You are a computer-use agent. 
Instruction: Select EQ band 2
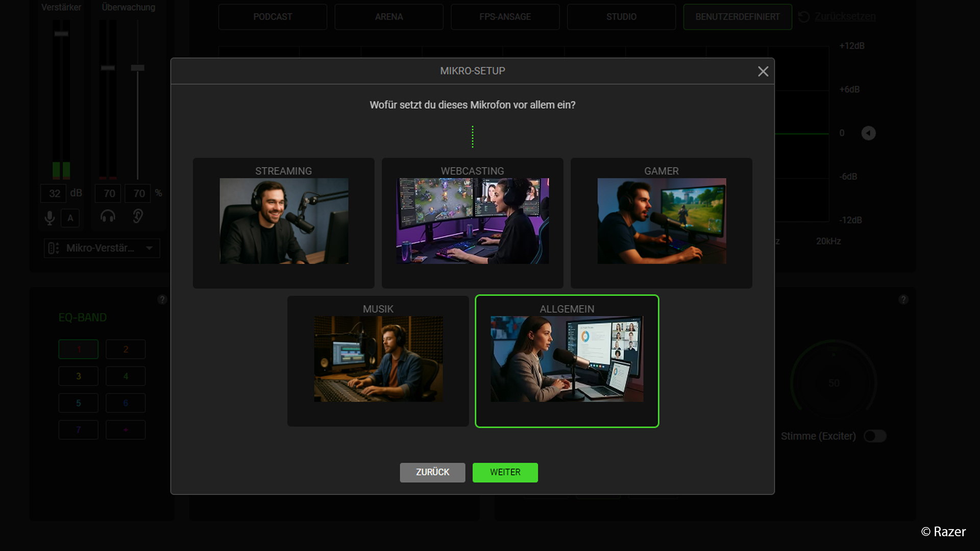click(126, 349)
